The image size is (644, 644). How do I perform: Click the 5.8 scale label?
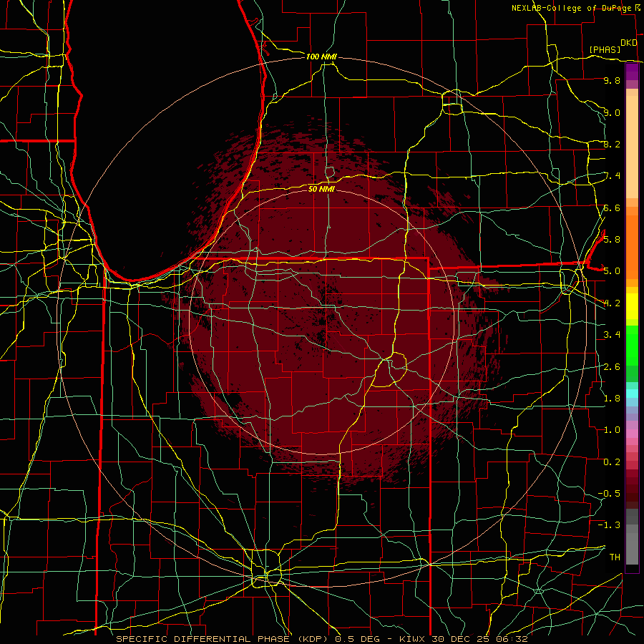click(612, 239)
